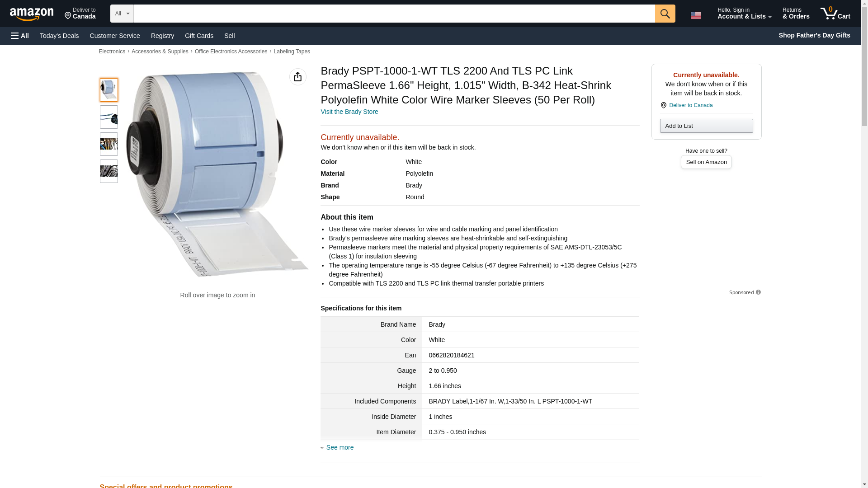Visit the Brady Store link
This screenshot has height=488, width=868.
(x=349, y=112)
